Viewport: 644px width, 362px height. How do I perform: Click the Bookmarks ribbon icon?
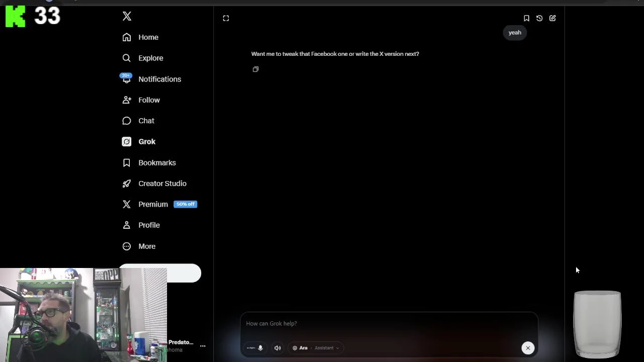tap(127, 163)
